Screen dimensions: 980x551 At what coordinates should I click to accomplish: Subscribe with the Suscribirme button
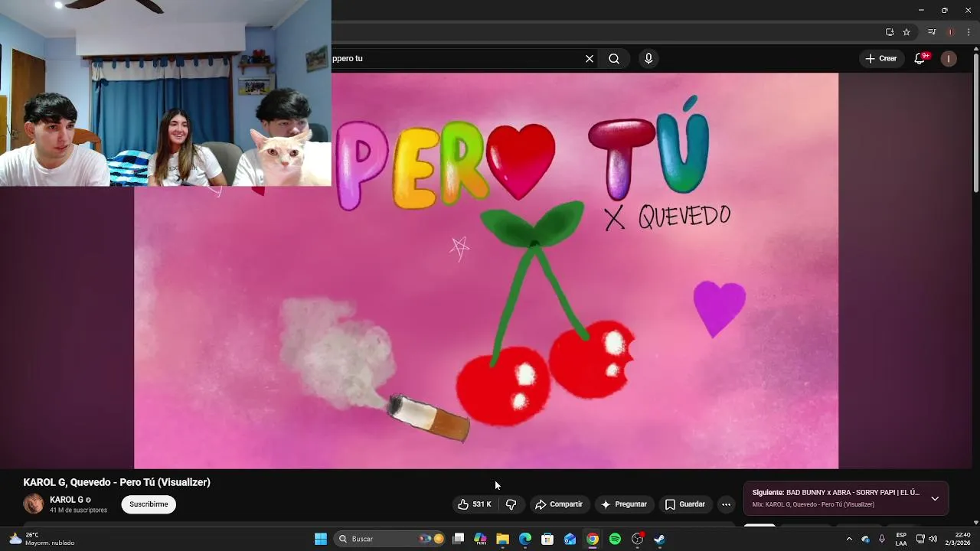[149, 504]
